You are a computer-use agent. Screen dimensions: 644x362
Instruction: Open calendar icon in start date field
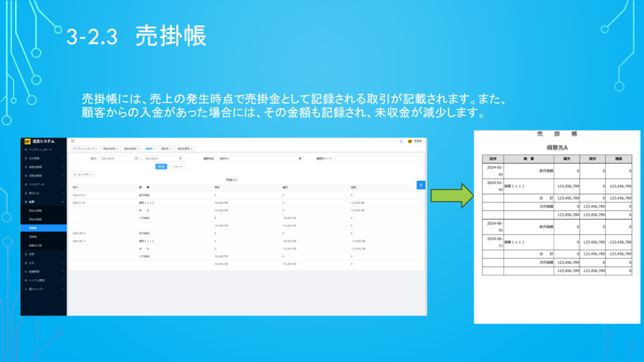136,158
